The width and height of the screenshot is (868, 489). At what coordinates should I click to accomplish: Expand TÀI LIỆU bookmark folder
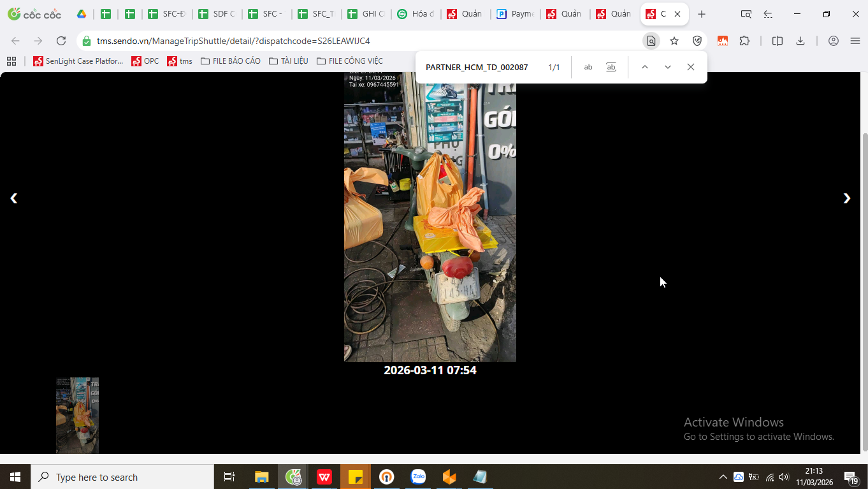[x=289, y=61]
